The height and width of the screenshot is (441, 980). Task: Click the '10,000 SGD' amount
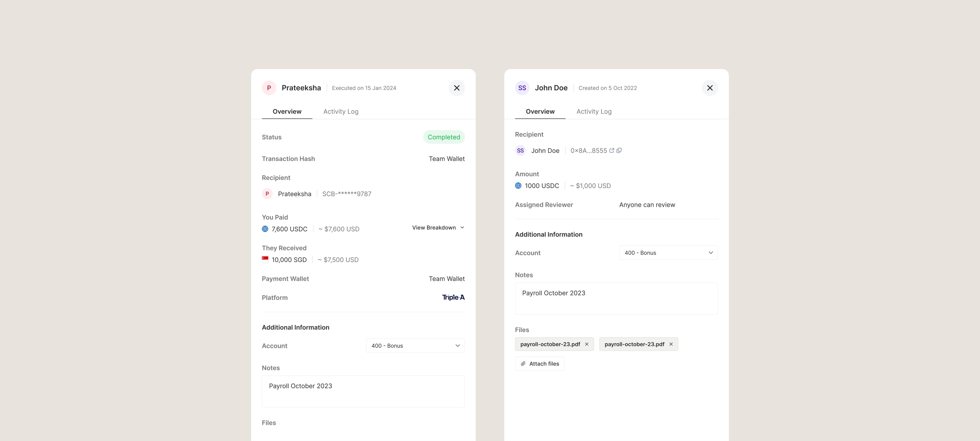tap(289, 260)
